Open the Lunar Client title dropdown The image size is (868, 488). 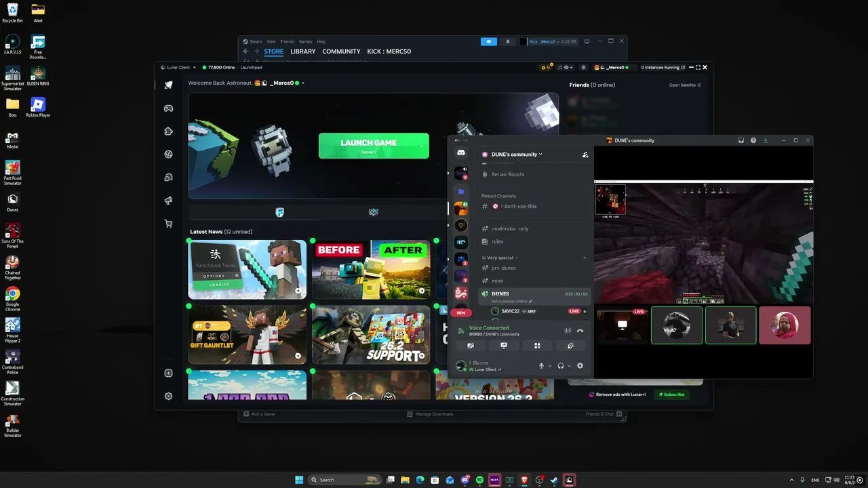178,68
